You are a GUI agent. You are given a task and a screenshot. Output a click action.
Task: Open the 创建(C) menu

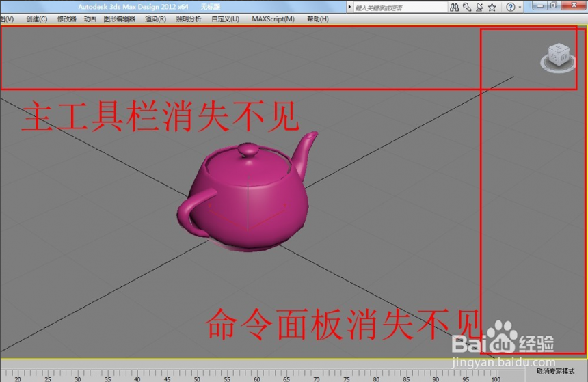pos(37,18)
